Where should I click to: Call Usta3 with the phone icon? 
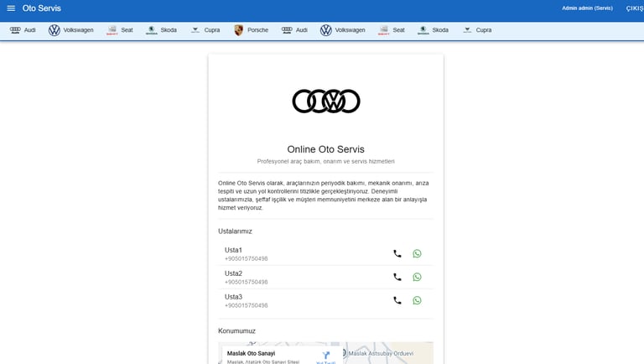click(x=397, y=300)
